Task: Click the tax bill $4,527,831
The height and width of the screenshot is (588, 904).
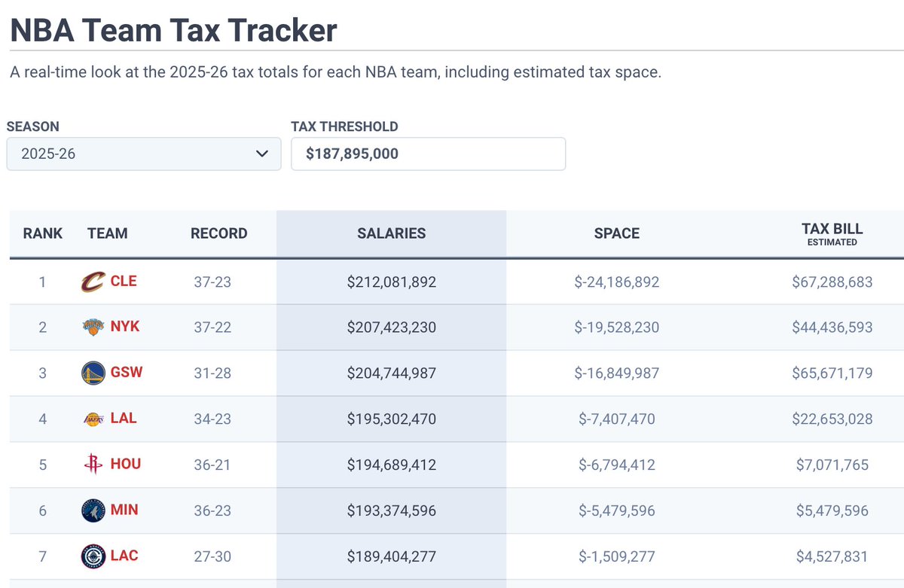Action: [832, 556]
